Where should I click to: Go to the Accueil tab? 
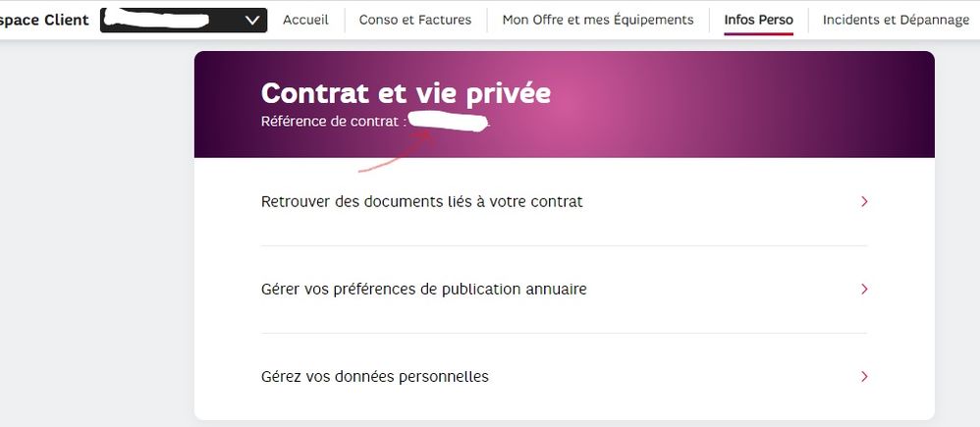[x=305, y=20]
